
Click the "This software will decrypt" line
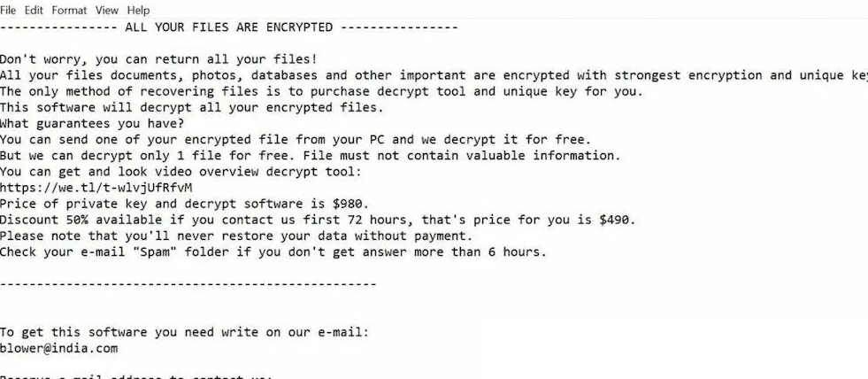point(192,107)
